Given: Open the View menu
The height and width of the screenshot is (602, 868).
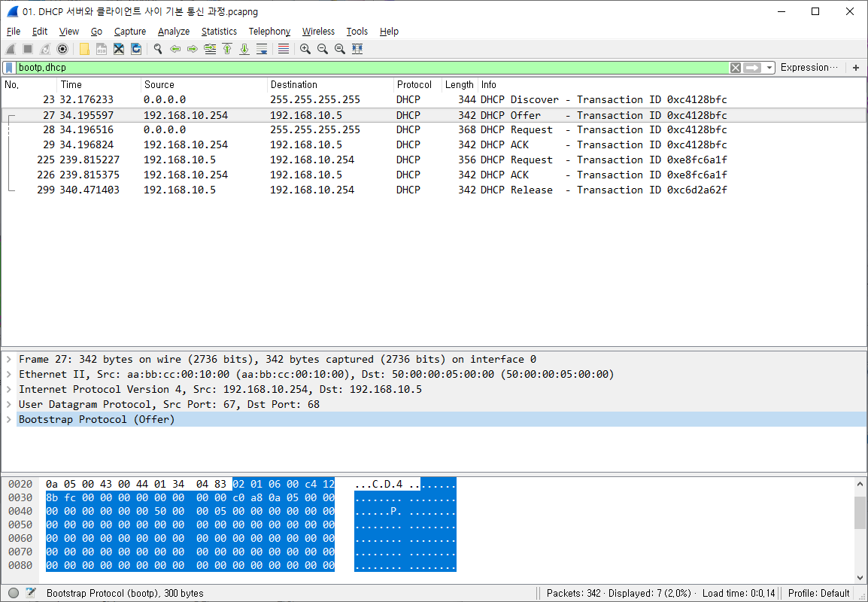Looking at the screenshot, I should point(69,32).
